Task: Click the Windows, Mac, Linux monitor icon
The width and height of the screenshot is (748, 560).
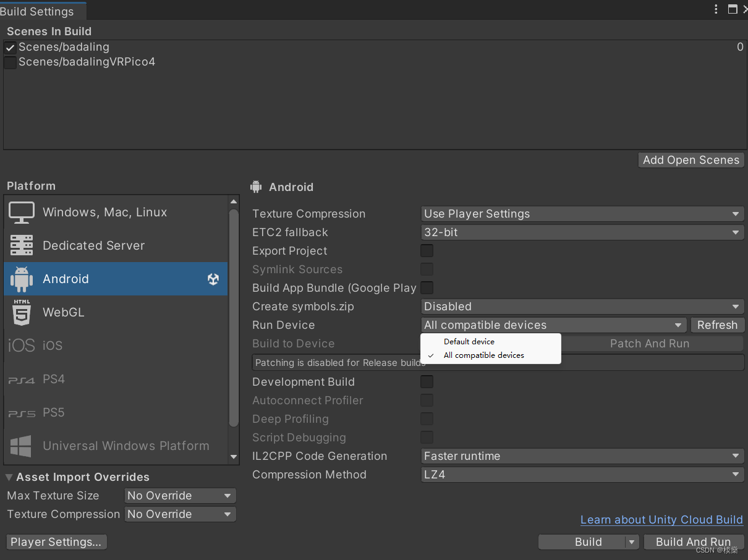Action: [x=22, y=213]
